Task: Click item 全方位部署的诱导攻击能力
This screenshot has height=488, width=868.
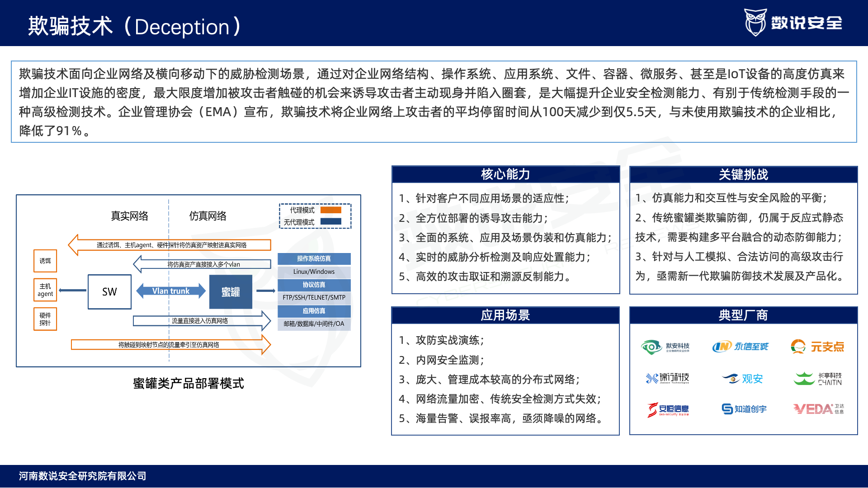Action: tap(473, 218)
